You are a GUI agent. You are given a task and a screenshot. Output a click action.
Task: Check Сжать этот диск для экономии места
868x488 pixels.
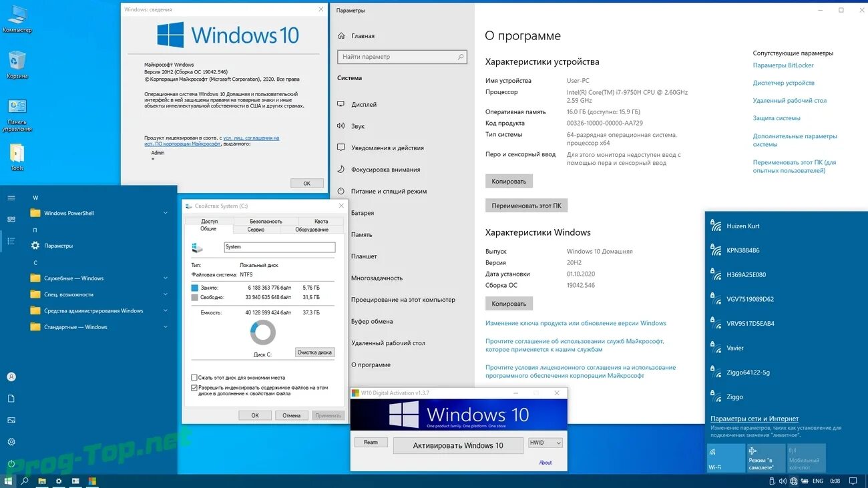coord(194,378)
